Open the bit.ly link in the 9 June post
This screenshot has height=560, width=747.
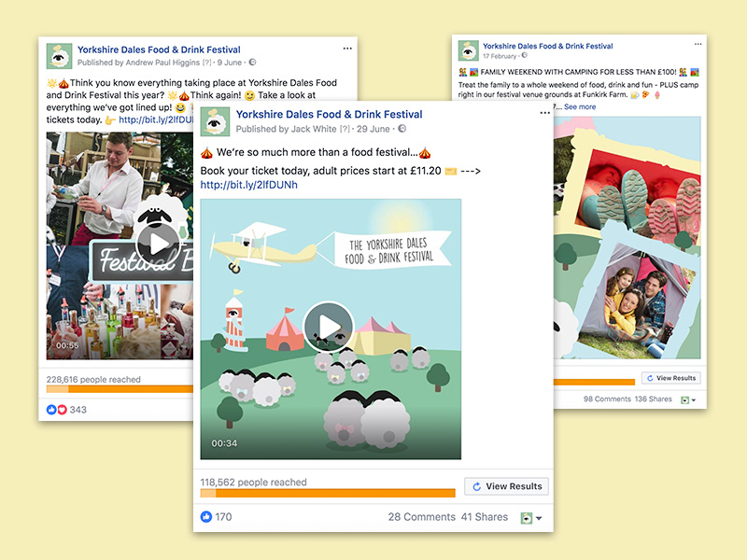pyautogui.click(x=156, y=119)
